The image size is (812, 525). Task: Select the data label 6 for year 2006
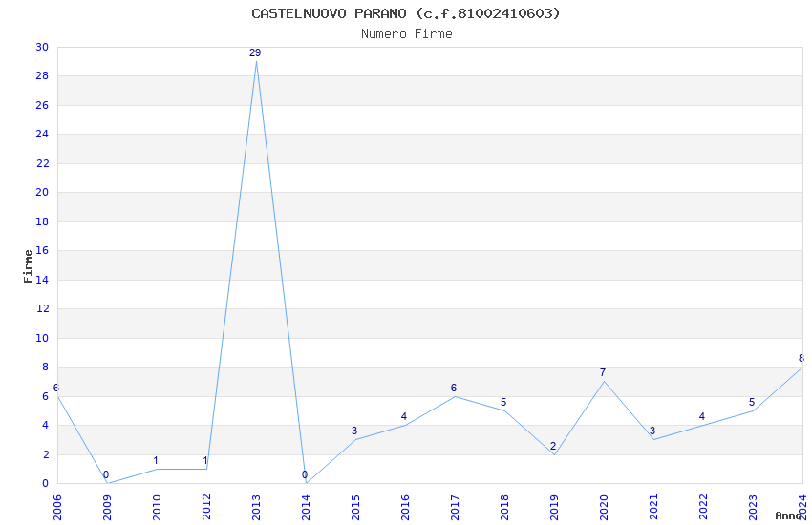[x=56, y=388]
